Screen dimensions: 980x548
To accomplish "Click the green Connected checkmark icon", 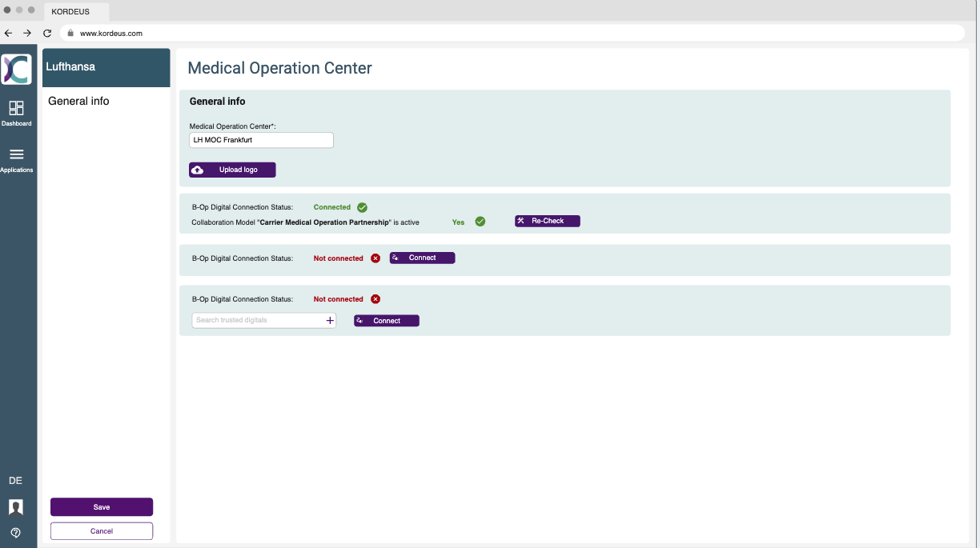I will (x=362, y=207).
